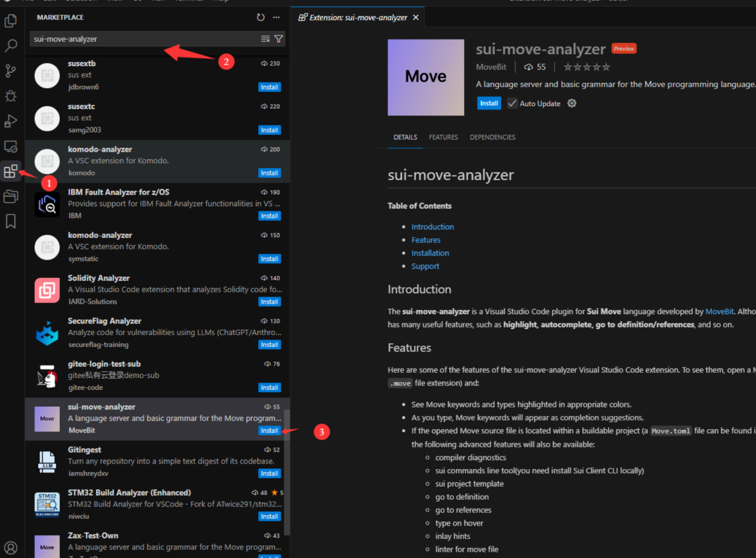
Task: Open the SecureFlag Analyzer list entry
Action: pyautogui.click(x=157, y=333)
